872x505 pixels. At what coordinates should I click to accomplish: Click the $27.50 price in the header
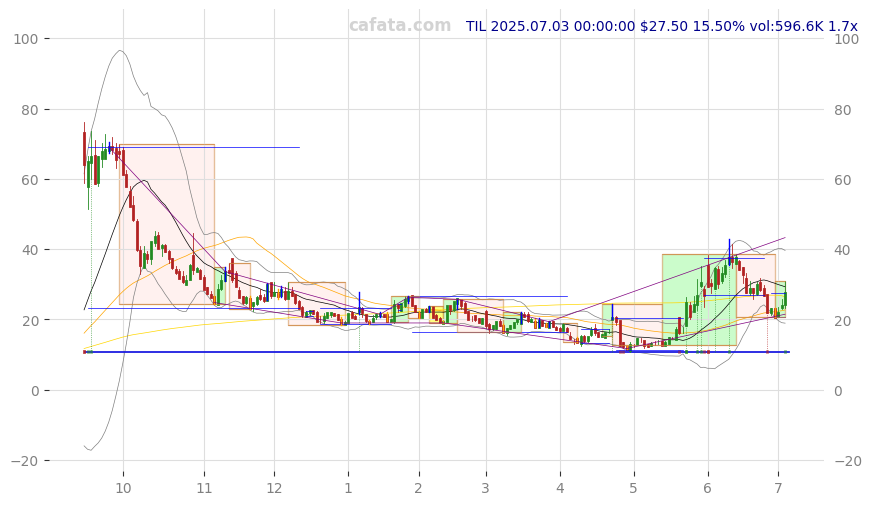[x=664, y=26]
